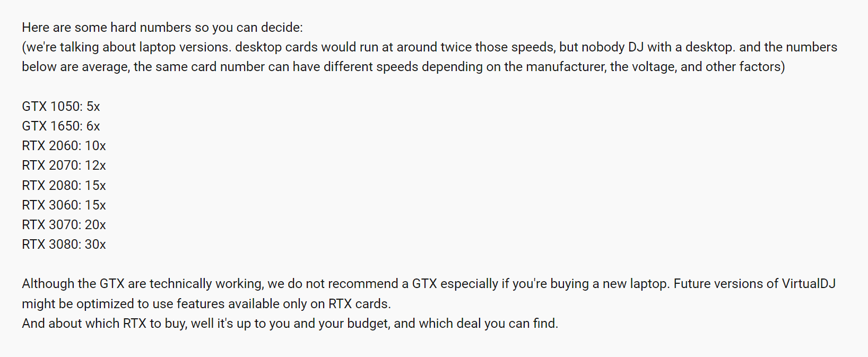Click the line "might be optimized to use features"

tap(206, 304)
